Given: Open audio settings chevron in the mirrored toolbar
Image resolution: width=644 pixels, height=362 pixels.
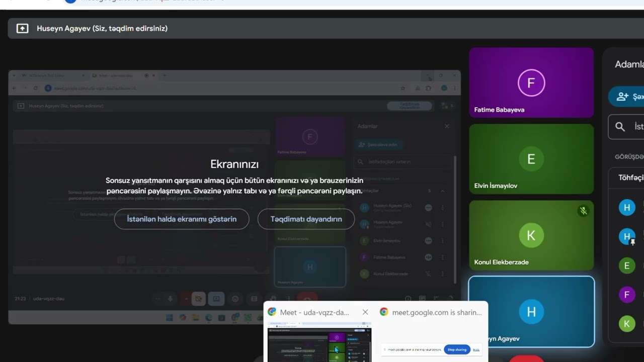Looking at the screenshot, I should click(x=186, y=299).
